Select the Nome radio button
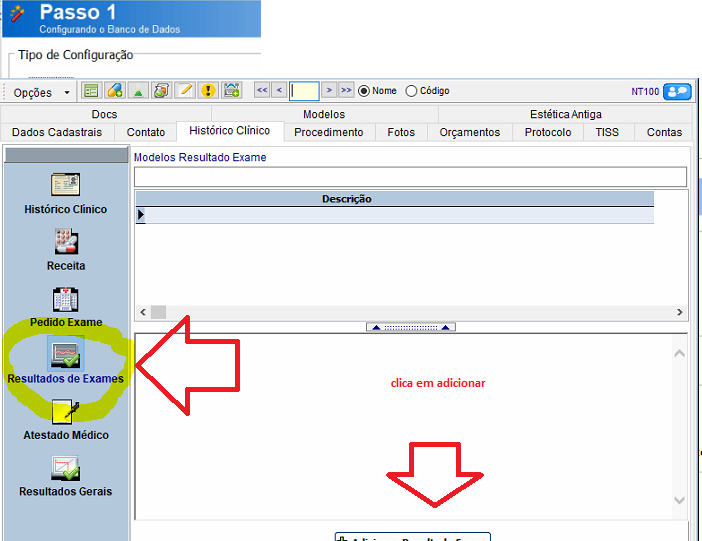This screenshot has width=702, height=541. 364,91
